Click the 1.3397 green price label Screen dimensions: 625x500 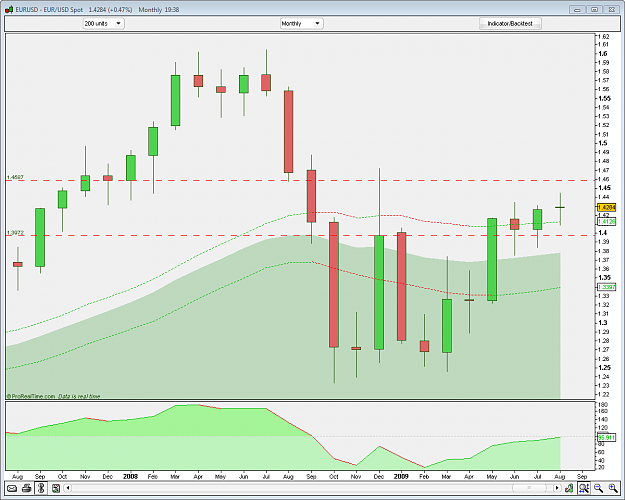point(607,287)
